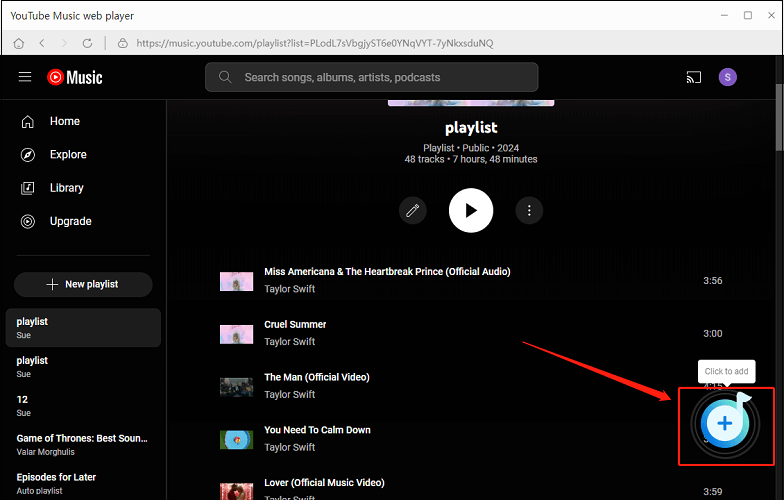Screen dimensions: 784x500
Task: Click Taylor Swift under Miss Americana
Action: click(x=290, y=289)
